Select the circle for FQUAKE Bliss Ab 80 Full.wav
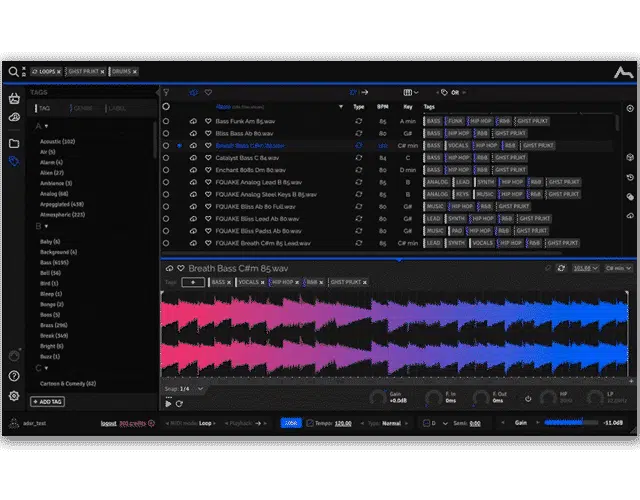This screenshot has width=640, height=500. tap(166, 207)
